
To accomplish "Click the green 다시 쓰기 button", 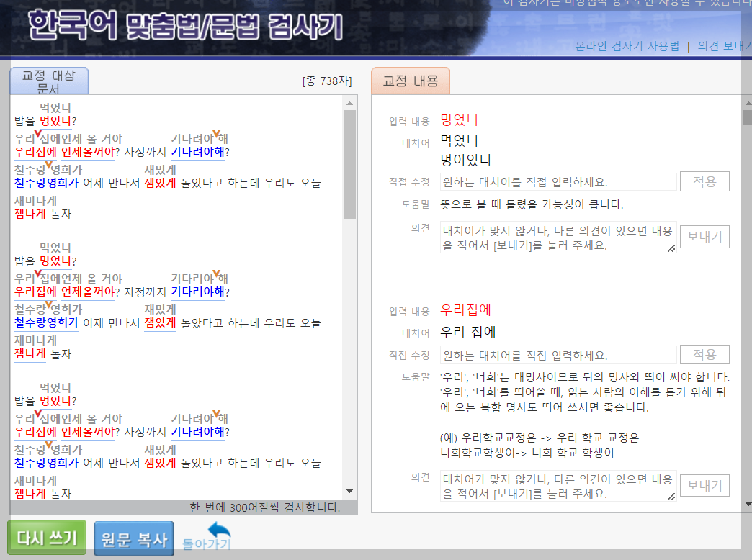I will click(x=46, y=537).
